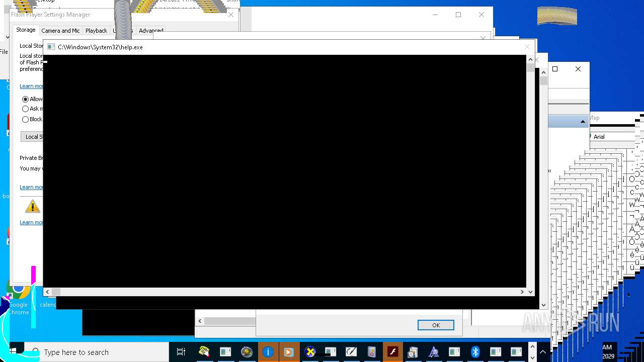
Task: Click the round globe-like taskbar icon
Action: pyautogui.click(x=247, y=352)
